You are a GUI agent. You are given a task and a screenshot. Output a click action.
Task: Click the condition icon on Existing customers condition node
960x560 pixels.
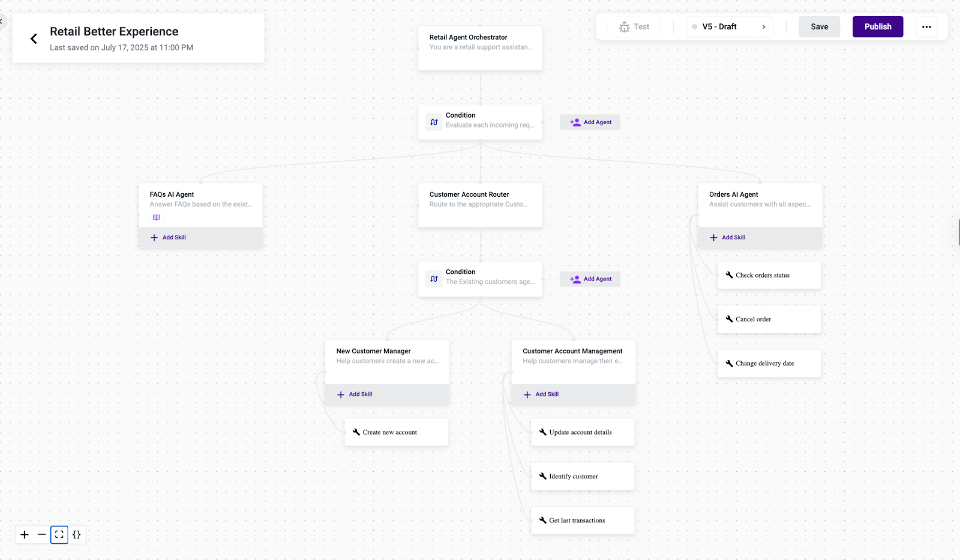434,279
